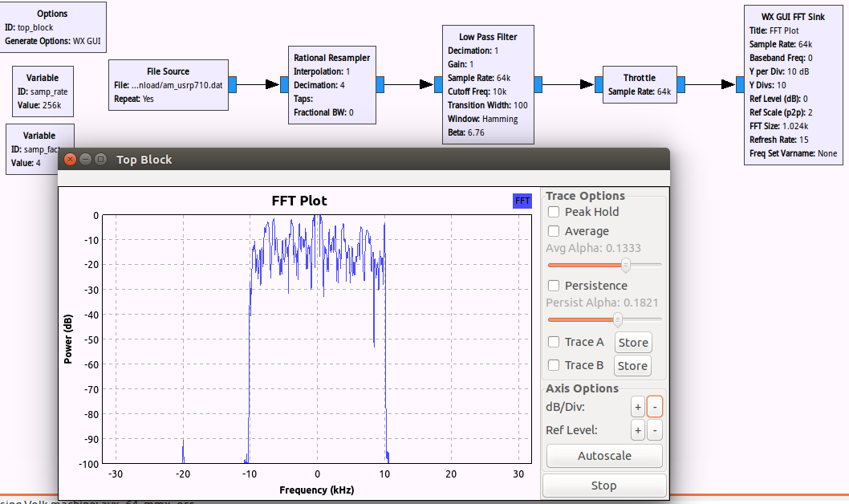Image resolution: width=849 pixels, height=504 pixels.
Task: Toggle the Average checkbox
Action: pyautogui.click(x=554, y=231)
